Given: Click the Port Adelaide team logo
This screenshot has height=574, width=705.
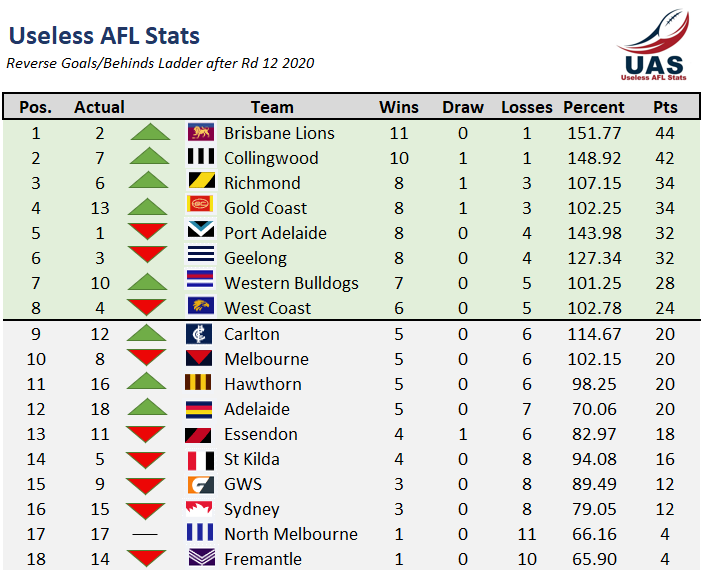Looking at the screenshot, I should point(201,229).
